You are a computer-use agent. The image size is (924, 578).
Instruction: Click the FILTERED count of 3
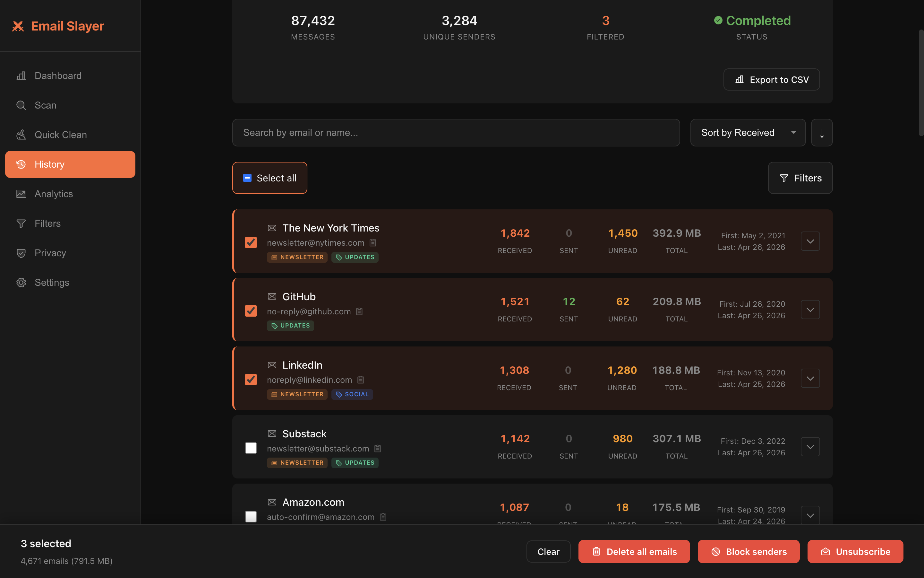[x=605, y=21]
